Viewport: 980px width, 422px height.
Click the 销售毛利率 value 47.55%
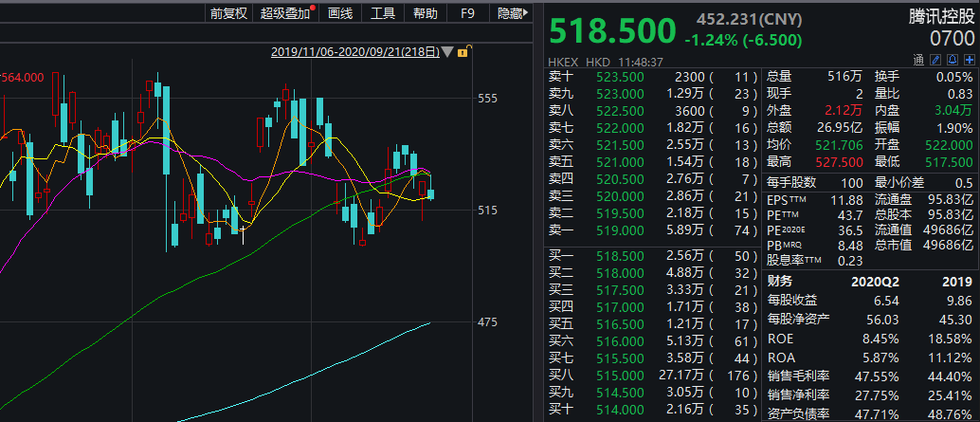click(x=877, y=377)
